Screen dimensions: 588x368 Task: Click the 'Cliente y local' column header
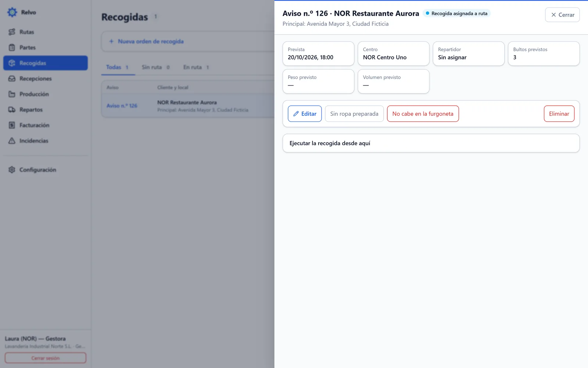[173, 88]
